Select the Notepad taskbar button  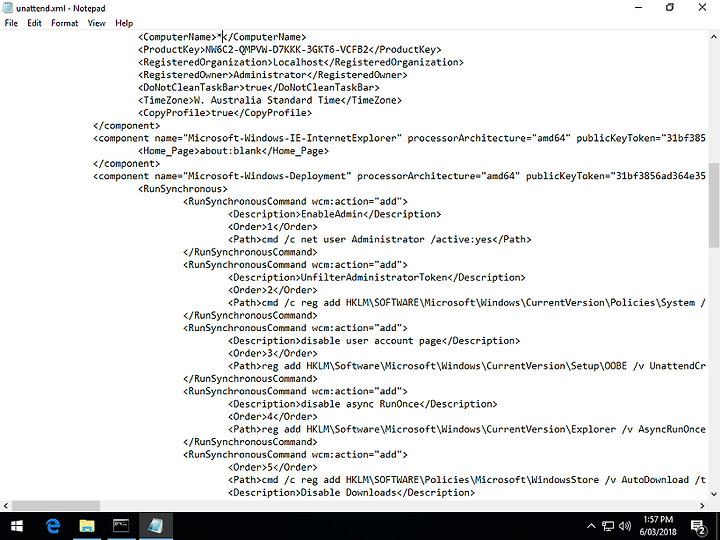tap(156, 526)
